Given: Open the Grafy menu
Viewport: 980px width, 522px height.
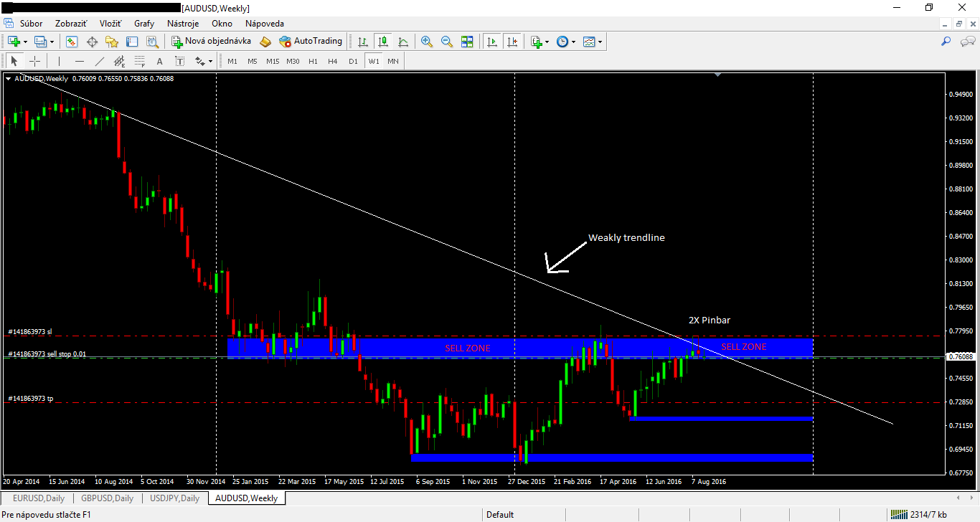Looking at the screenshot, I should click(144, 24).
